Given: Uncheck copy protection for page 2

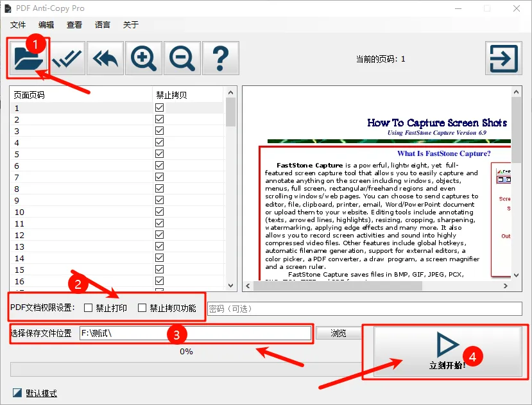Looking at the screenshot, I should coord(159,119).
